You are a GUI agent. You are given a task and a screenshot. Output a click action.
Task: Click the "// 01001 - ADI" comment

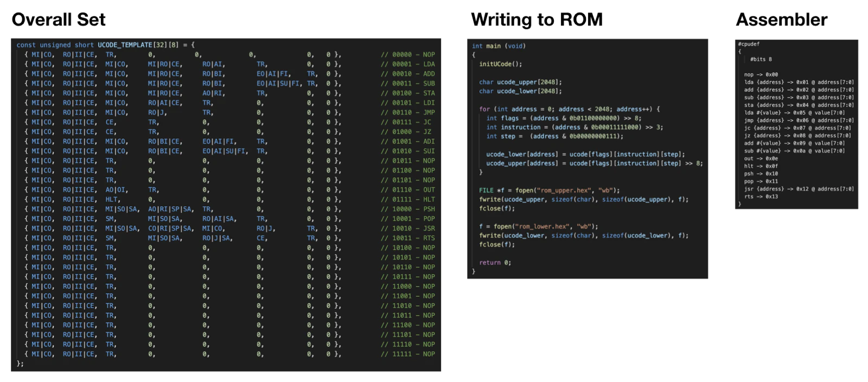[x=407, y=142]
